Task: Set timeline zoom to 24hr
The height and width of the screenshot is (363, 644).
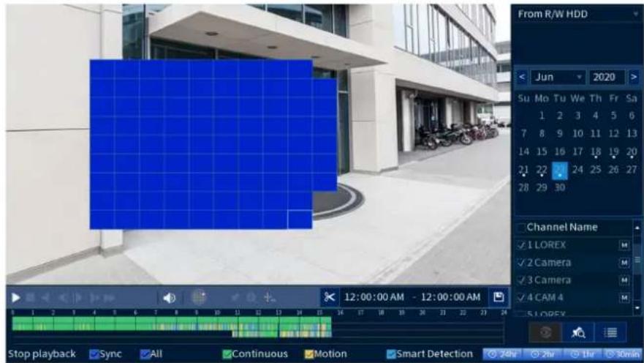Action: pos(502,354)
